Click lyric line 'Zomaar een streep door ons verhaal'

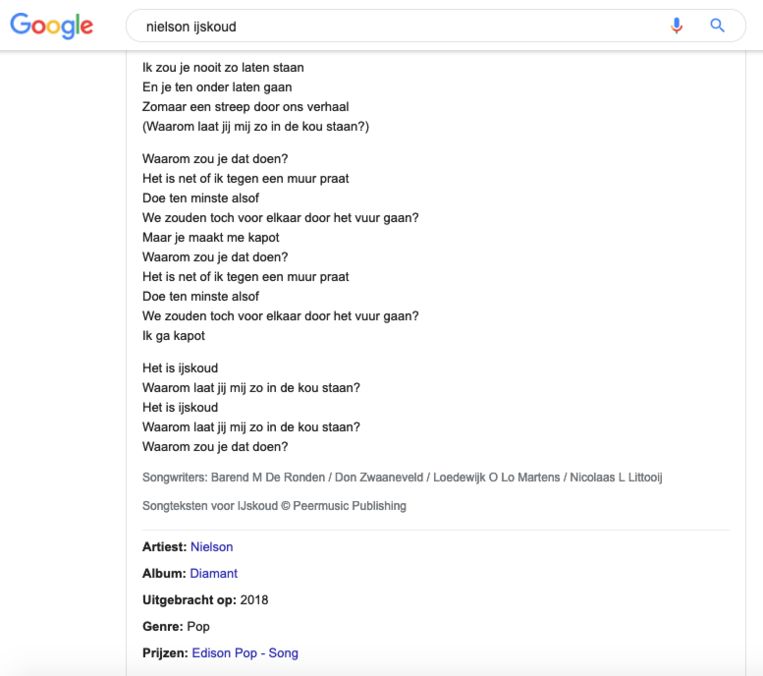pyautogui.click(x=245, y=107)
